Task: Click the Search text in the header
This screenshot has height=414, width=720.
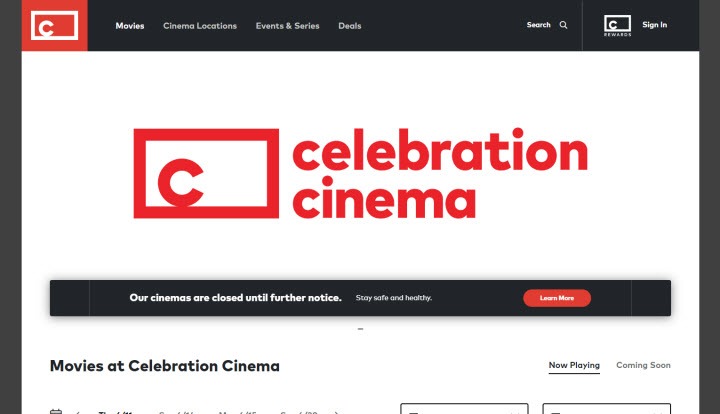Action: [538, 25]
